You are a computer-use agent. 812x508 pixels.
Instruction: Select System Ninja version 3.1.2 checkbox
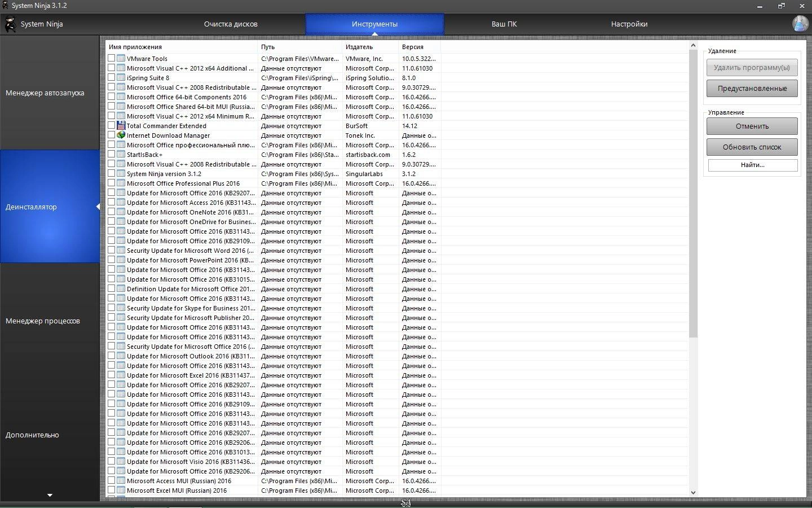pyautogui.click(x=111, y=173)
